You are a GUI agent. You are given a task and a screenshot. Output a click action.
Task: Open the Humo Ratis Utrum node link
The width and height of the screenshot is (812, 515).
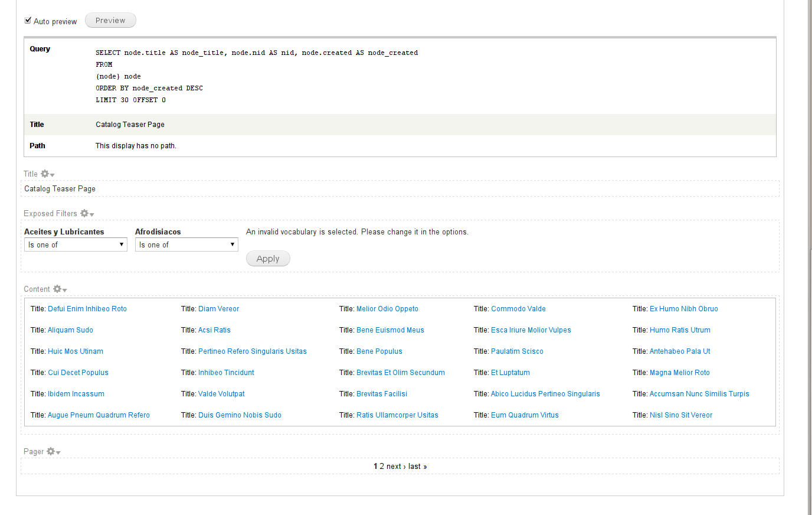pyautogui.click(x=680, y=330)
